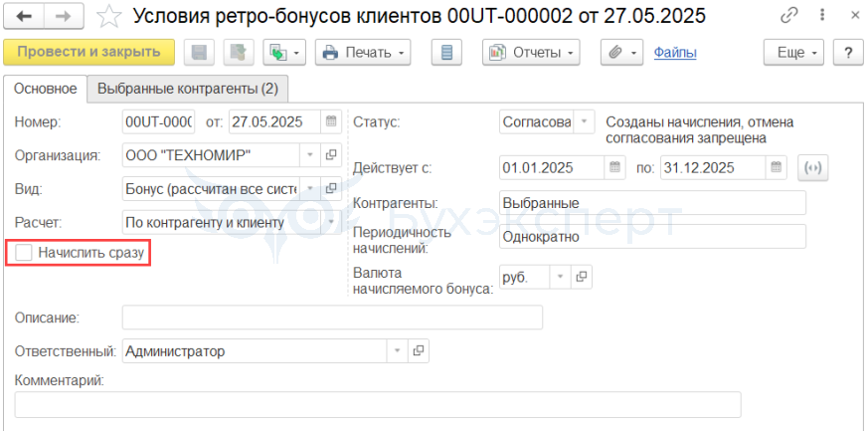Expand the Организация dropdown list
Viewport: 868px width, 431px height.
(x=309, y=155)
